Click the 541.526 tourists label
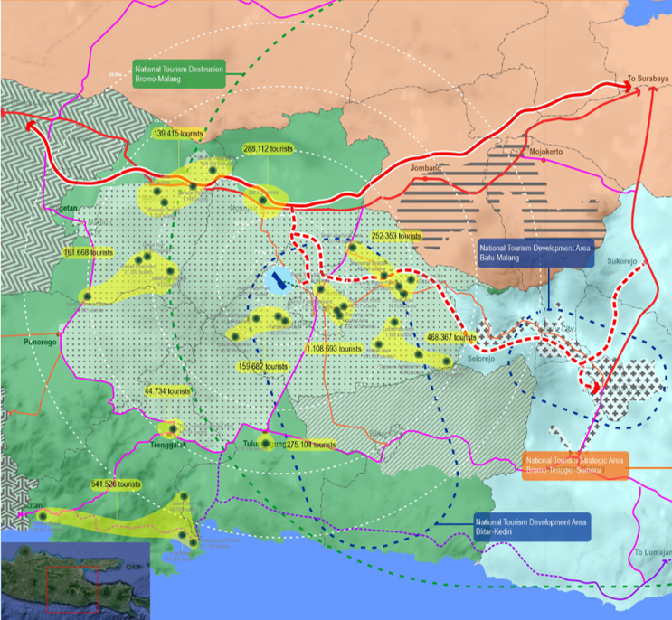The height and width of the screenshot is (620, 672). [x=117, y=484]
